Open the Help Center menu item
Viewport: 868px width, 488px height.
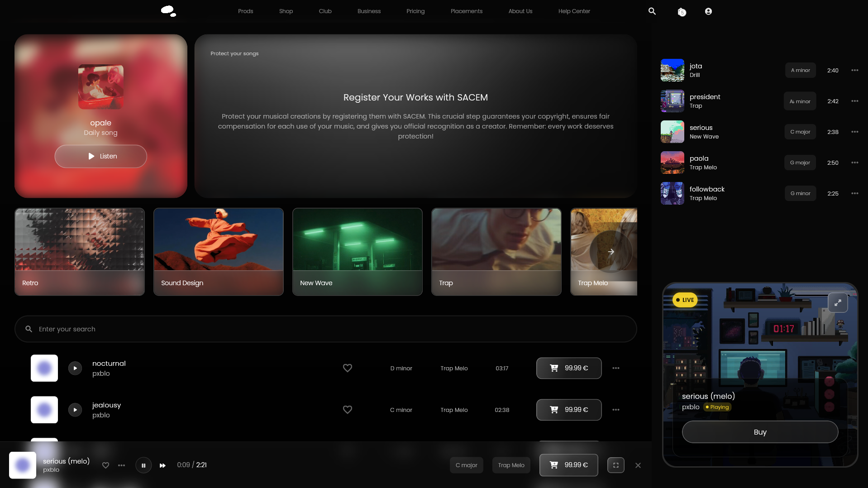point(574,11)
